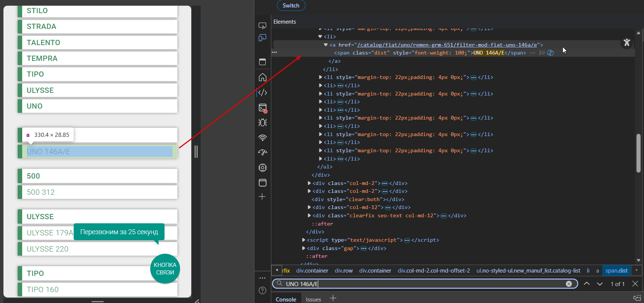The image size is (644, 303).
Task: Open the ULYSSE 220 modification link
Action: [x=97, y=249]
